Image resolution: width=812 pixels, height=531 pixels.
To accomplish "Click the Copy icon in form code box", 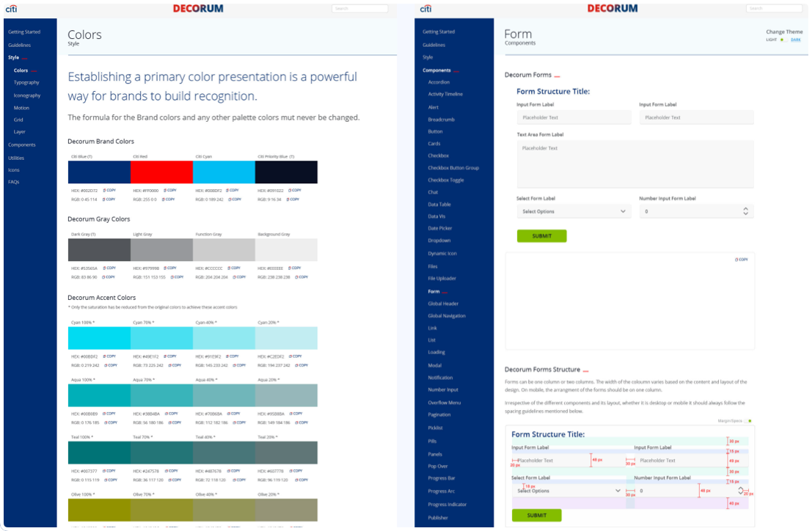I will click(742, 260).
